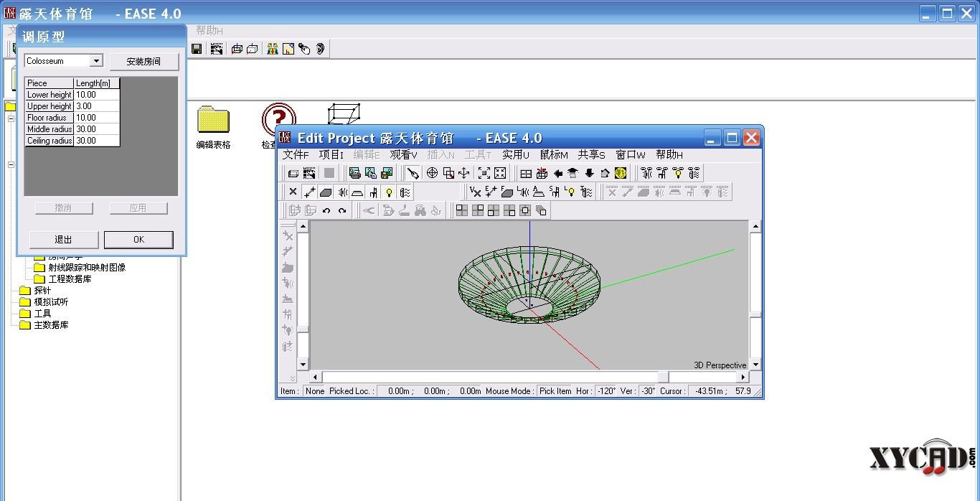Image resolution: width=980 pixels, height=501 pixels.
Task: Open the 实用U menu
Action: coord(516,154)
